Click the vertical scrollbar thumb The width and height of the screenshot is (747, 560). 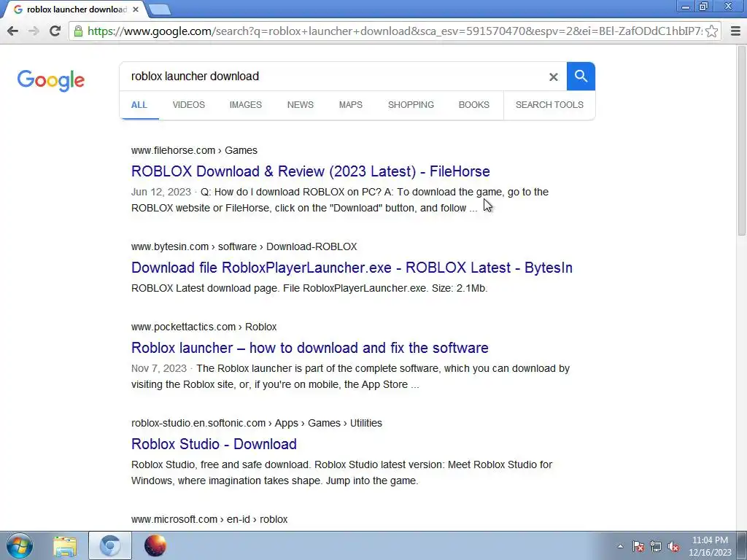point(742,141)
